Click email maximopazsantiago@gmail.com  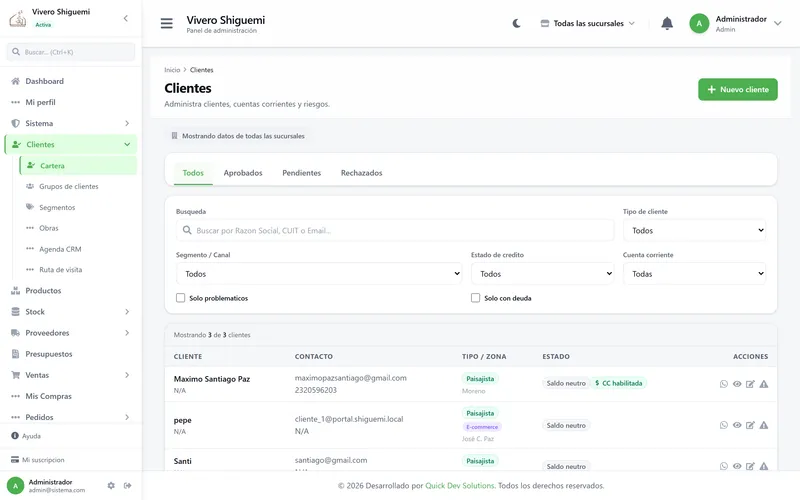pos(351,378)
